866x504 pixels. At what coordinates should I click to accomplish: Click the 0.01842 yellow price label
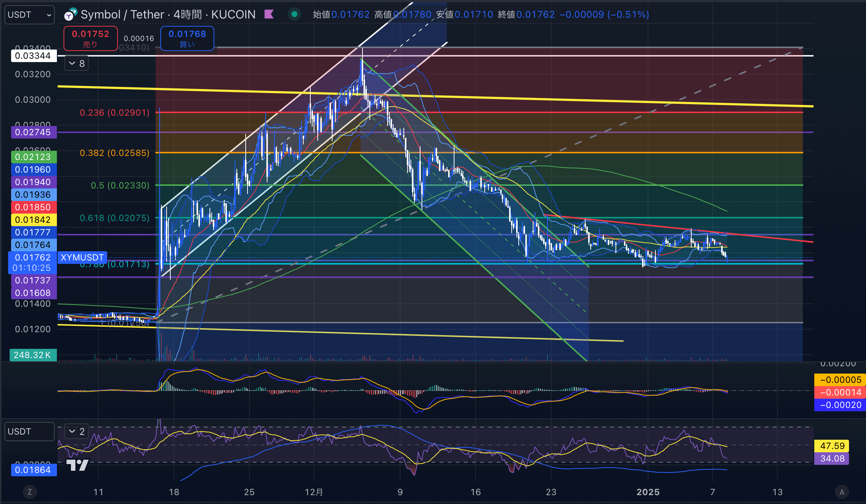[34, 220]
